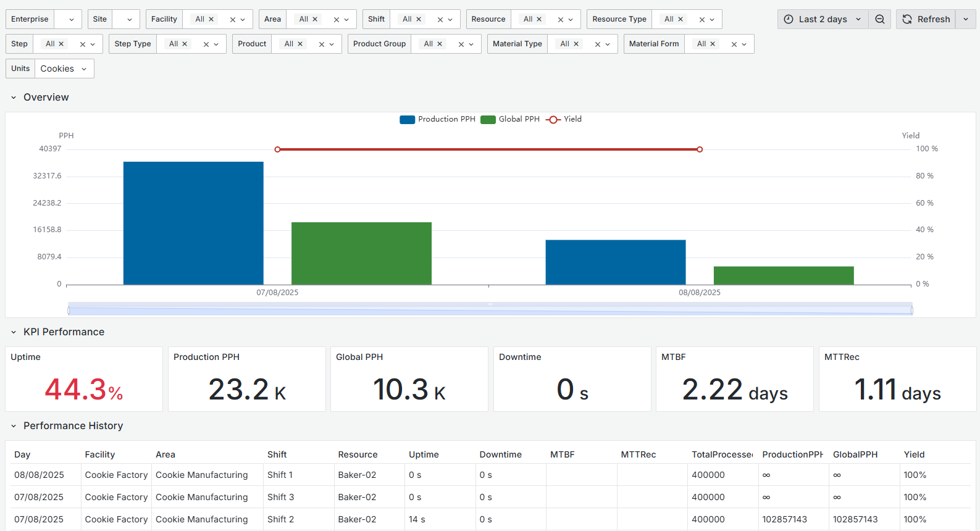This screenshot has height=531, width=980.
Task: Toggle the Production PPH legend series
Action: [438, 119]
